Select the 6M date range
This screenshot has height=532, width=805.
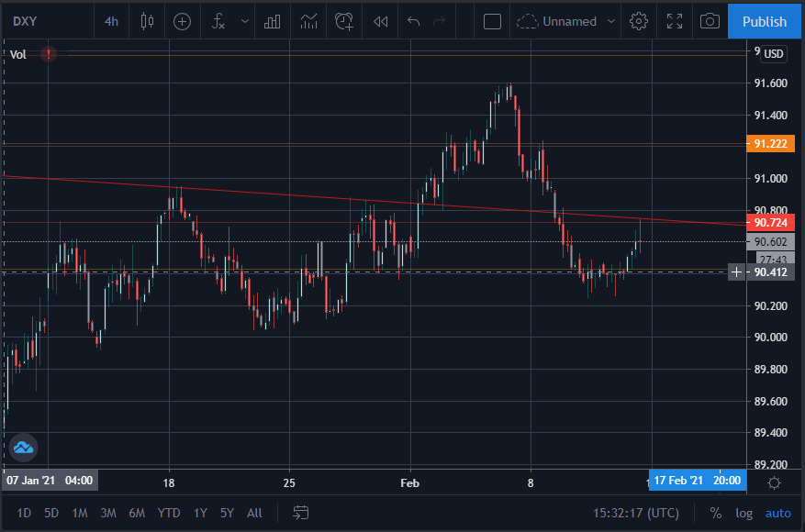click(x=137, y=513)
